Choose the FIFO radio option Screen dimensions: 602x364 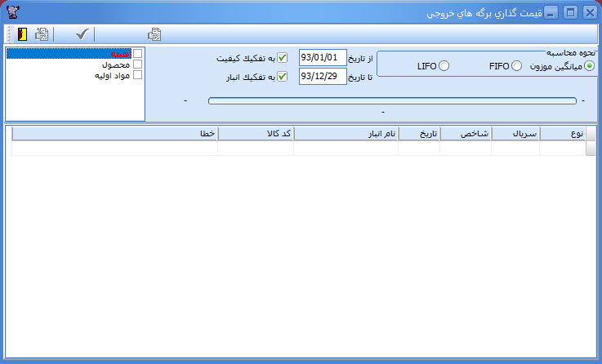pos(516,66)
